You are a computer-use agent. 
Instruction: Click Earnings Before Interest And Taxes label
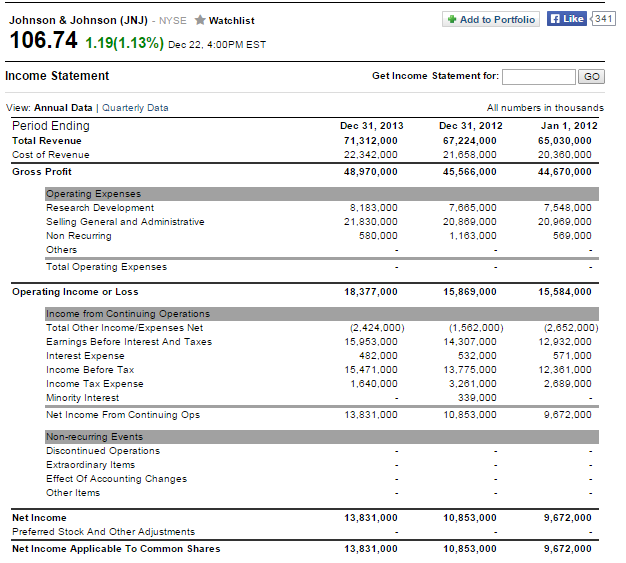click(x=129, y=342)
